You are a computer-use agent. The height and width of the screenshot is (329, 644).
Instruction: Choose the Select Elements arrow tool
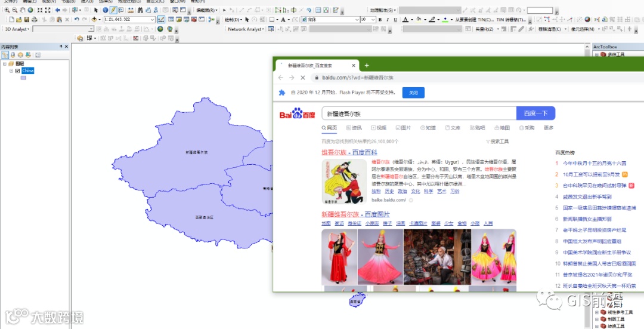96,10
